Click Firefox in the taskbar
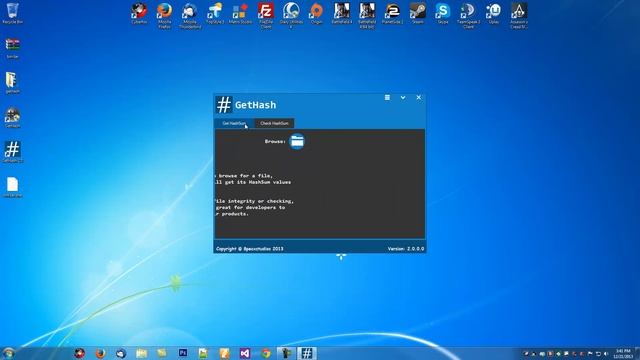 click(100, 353)
